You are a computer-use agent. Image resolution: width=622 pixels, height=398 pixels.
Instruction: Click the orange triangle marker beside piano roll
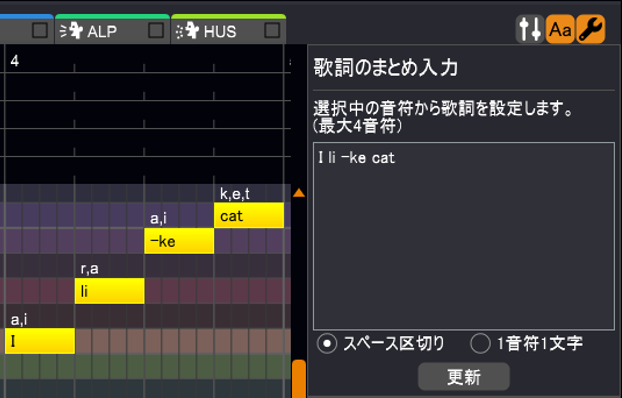(299, 193)
